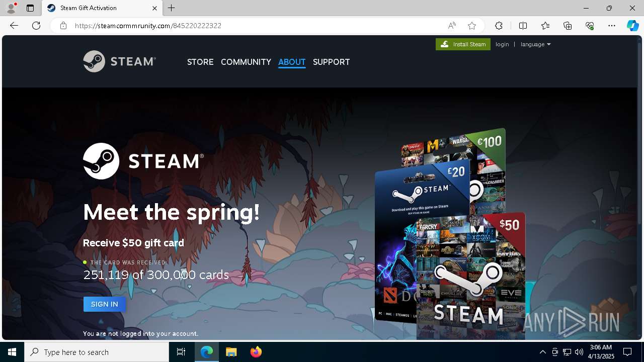Close the Steam Gift Activation tab

click(x=154, y=8)
